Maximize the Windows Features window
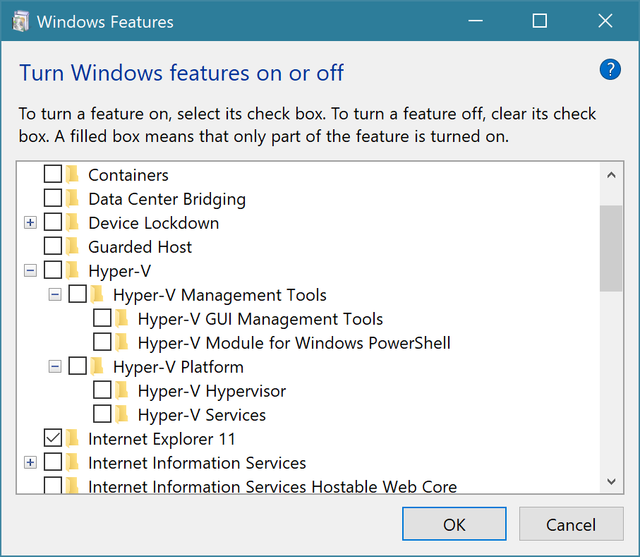 (x=540, y=21)
